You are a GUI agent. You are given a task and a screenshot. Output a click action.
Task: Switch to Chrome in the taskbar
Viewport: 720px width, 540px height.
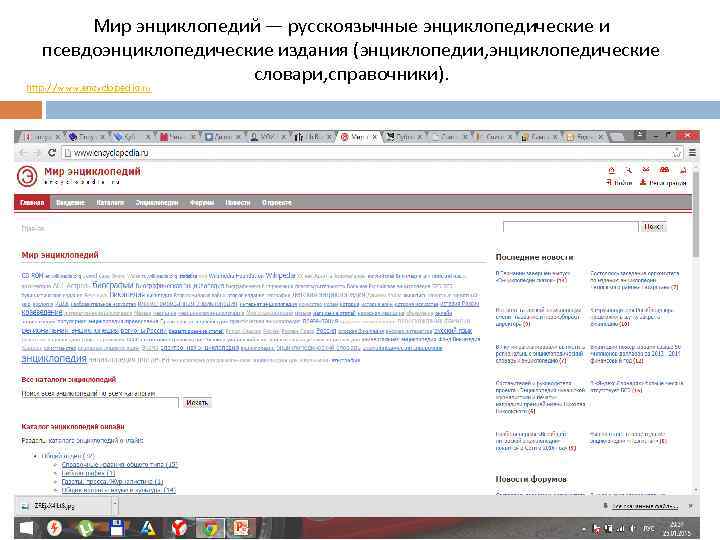(211, 528)
